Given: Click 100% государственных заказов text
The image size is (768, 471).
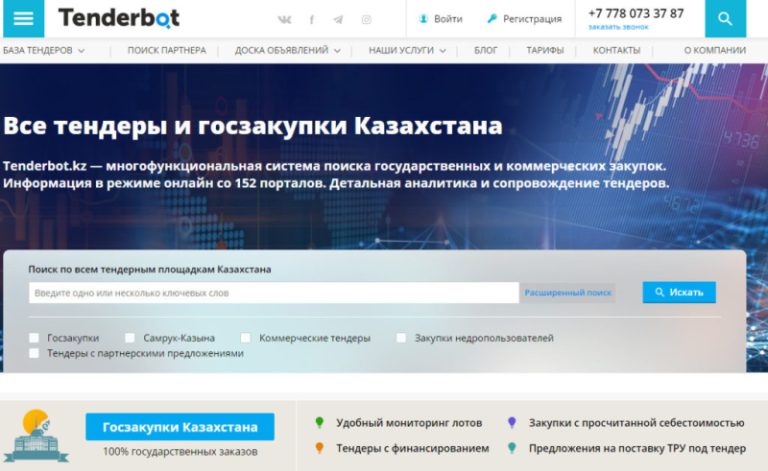Looking at the screenshot, I should 180,451.
